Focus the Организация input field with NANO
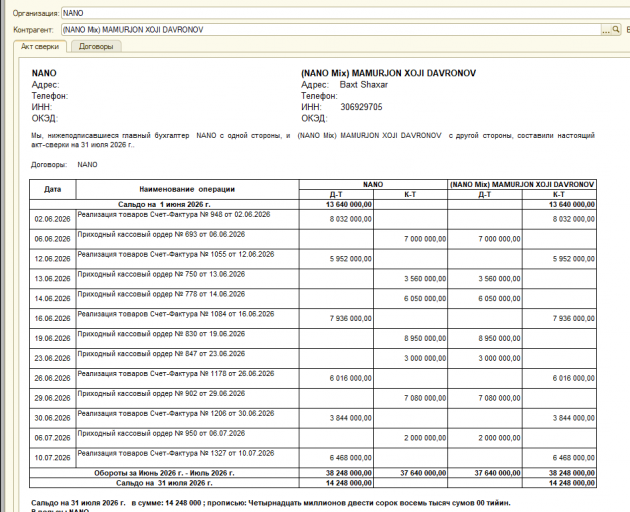Image resolution: width=630 pixels, height=512 pixels. 346,13
